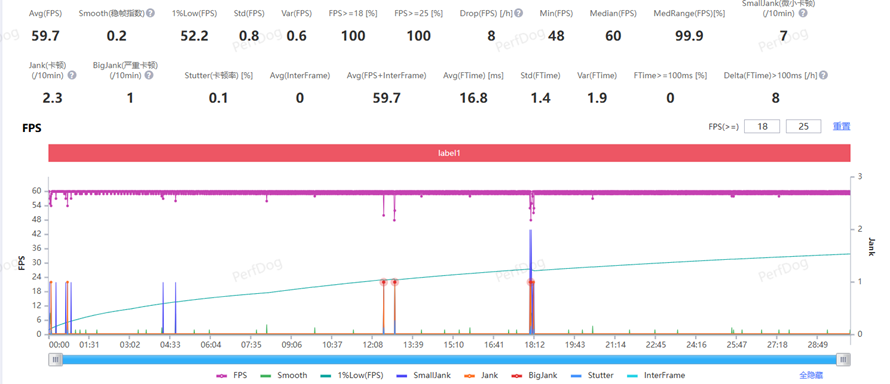Click the BigJank marker near 18:12
The width and height of the screenshot is (890, 384).
click(x=531, y=282)
